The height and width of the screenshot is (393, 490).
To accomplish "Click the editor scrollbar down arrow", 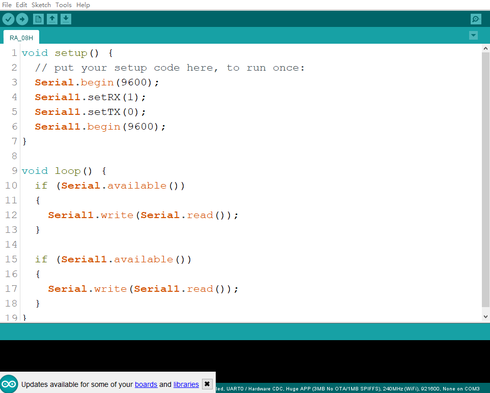I will point(485,317).
